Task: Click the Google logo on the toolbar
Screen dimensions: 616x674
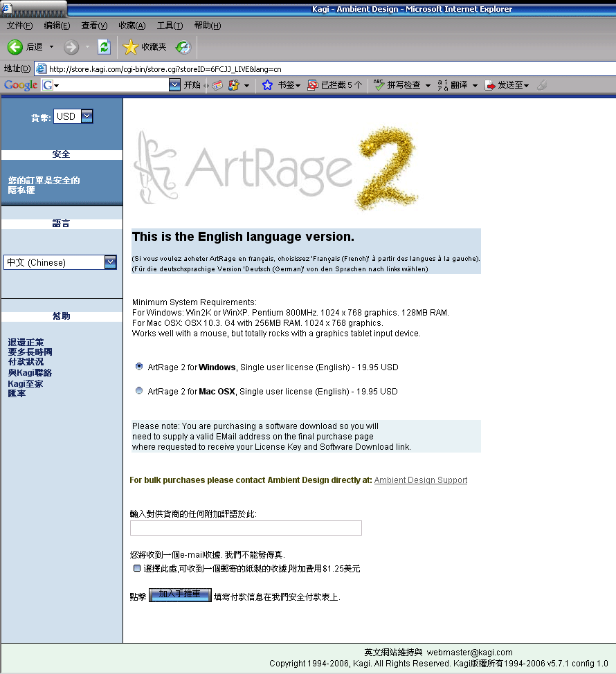Action: coord(21,85)
